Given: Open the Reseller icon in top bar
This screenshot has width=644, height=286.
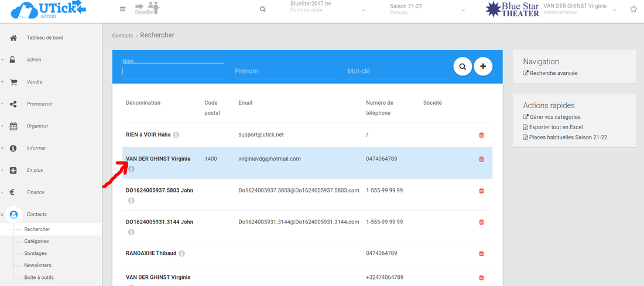Looking at the screenshot, I should 147,9.
